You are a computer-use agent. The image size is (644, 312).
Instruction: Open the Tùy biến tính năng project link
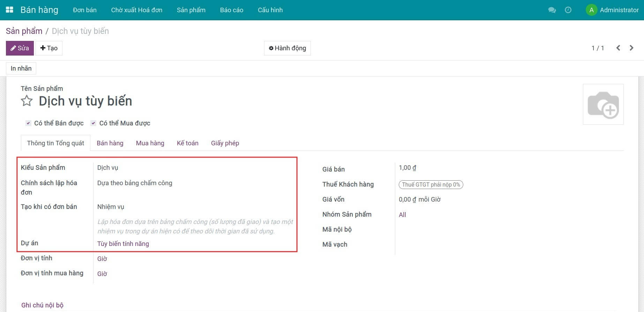pos(123,244)
